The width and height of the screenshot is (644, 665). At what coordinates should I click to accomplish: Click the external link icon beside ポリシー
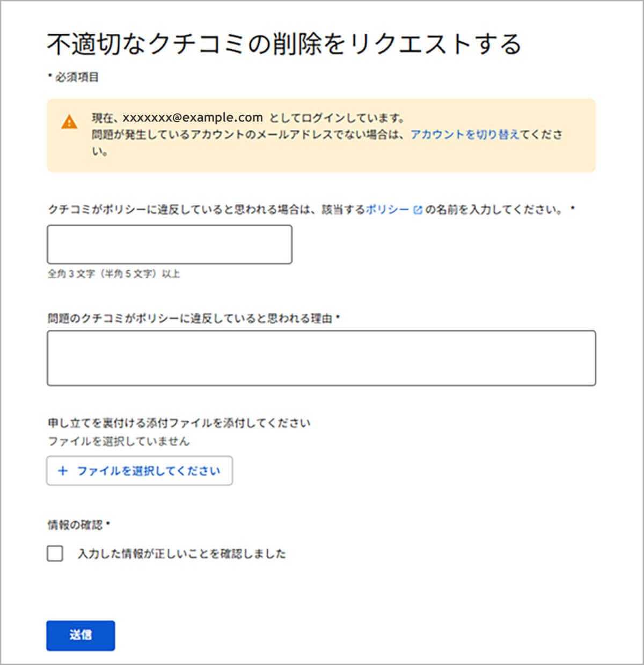pos(418,210)
